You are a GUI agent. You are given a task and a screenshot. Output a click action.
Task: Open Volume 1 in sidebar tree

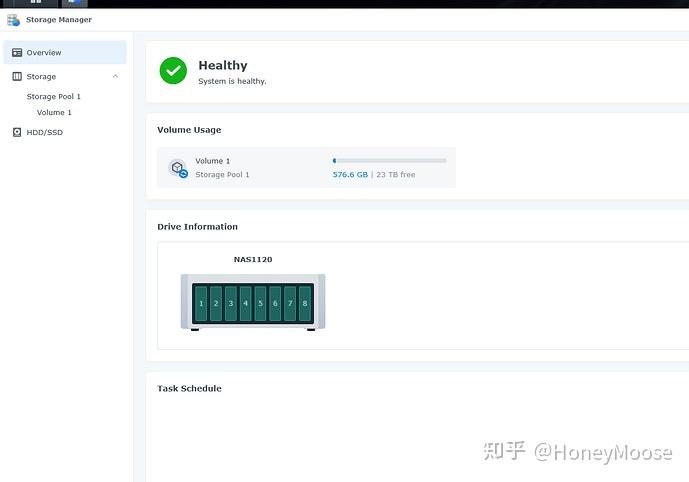click(54, 112)
